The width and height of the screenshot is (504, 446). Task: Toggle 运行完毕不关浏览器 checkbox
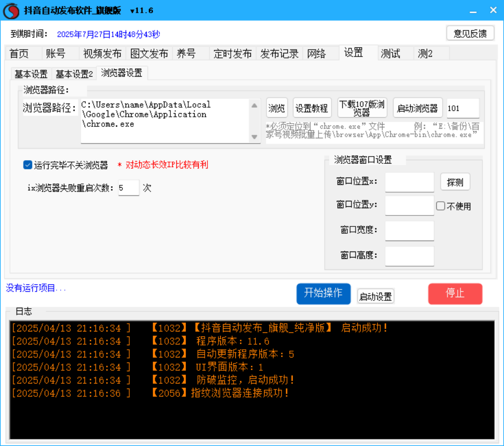[x=27, y=165]
